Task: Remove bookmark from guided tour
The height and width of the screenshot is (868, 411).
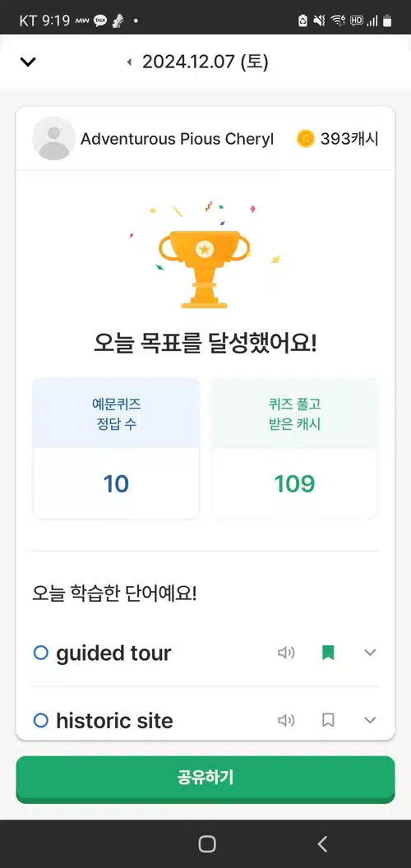Action: (x=328, y=653)
